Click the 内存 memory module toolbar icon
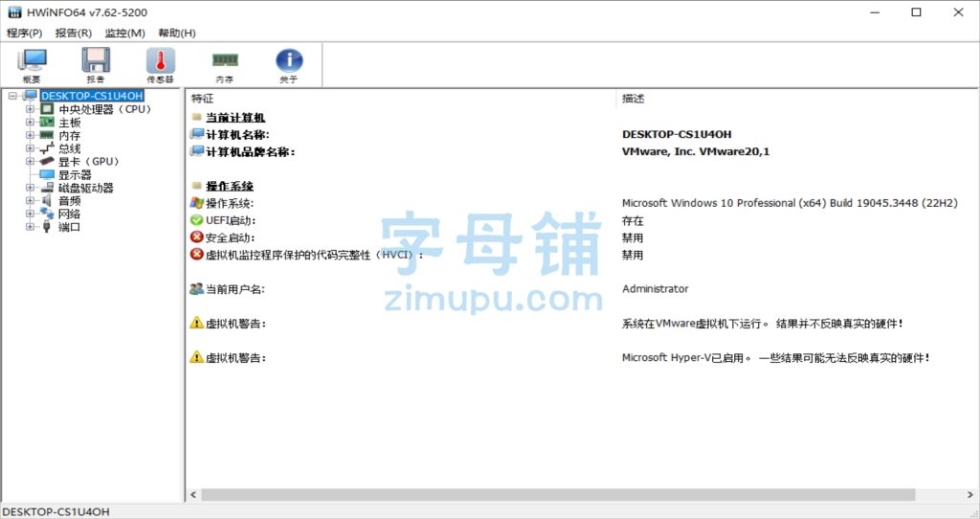This screenshot has width=980, height=519. pyautogui.click(x=224, y=65)
